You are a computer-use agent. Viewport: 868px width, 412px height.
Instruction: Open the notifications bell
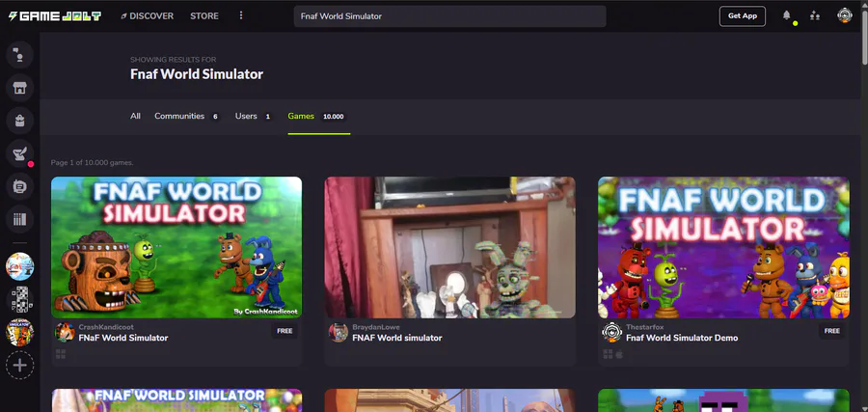[787, 15]
